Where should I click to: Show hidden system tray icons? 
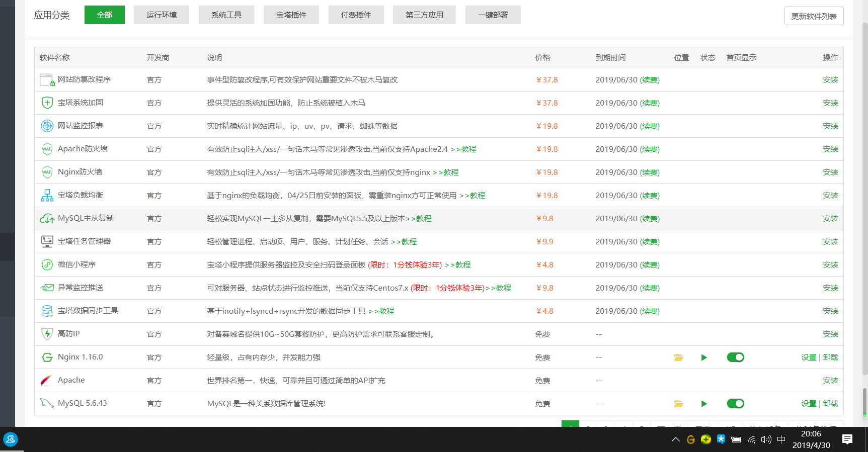pyautogui.click(x=676, y=439)
